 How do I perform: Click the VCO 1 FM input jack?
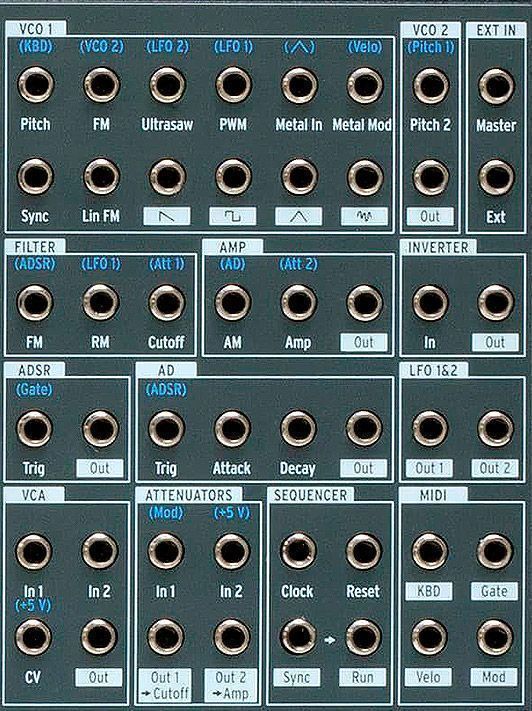click(x=102, y=85)
